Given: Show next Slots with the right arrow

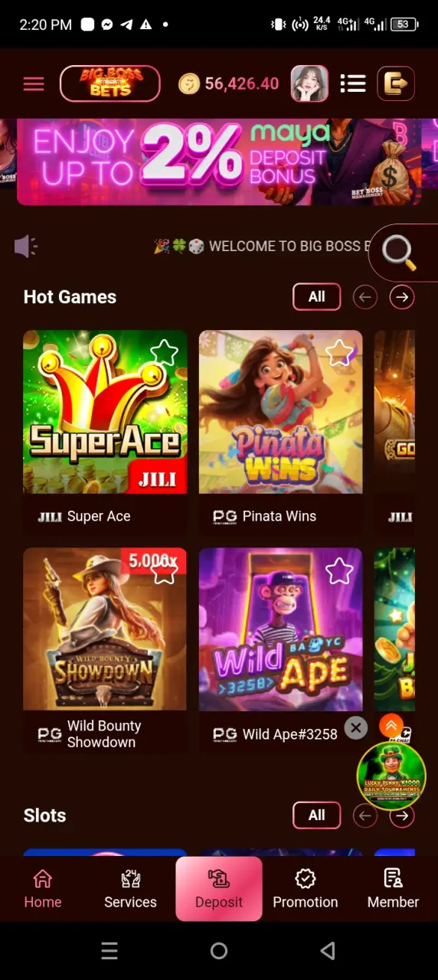Looking at the screenshot, I should pos(402,815).
